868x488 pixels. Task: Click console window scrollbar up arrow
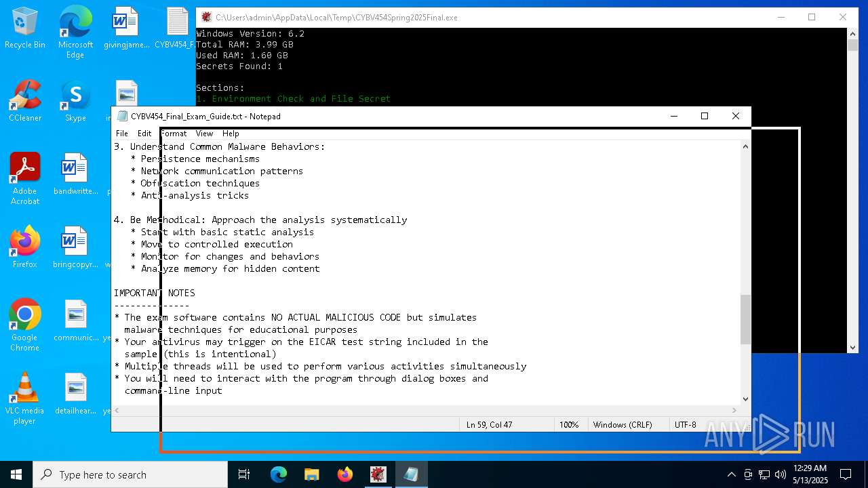(x=853, y=33)
